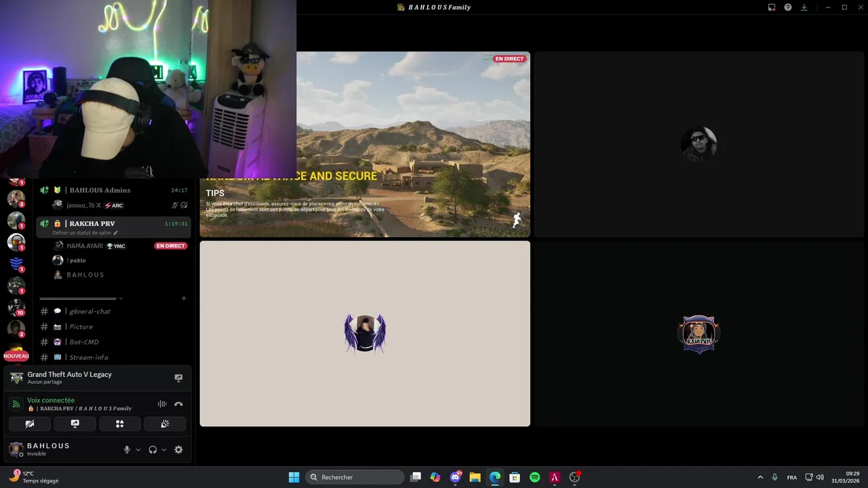Open the soundboard button
The image size is (868, 488).
[x=165, y=424]
